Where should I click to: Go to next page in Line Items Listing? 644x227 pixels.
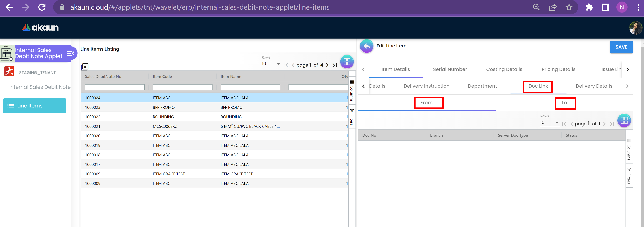(x=327, y=65)
